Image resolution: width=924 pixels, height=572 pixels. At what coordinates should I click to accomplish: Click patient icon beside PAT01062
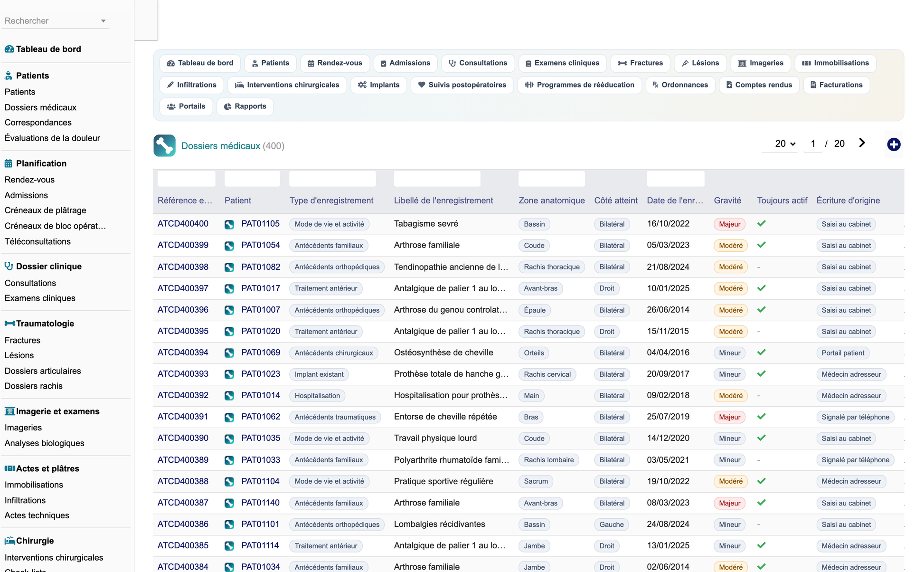pos(229,417)
